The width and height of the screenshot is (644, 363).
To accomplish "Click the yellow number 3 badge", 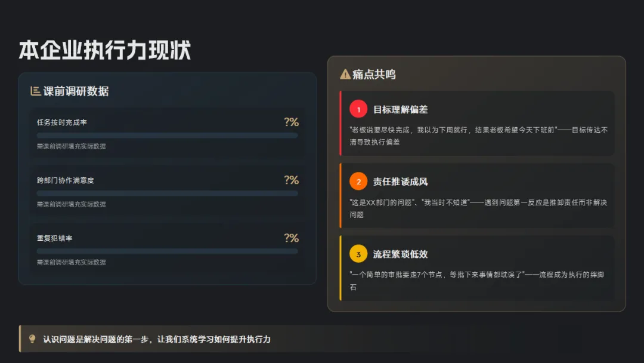I will [x=358, y=254].
